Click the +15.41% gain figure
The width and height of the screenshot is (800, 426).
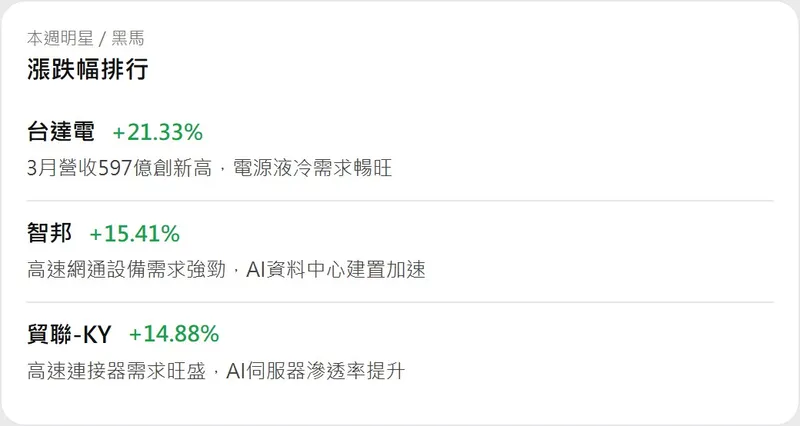click(x=134, y=234)
